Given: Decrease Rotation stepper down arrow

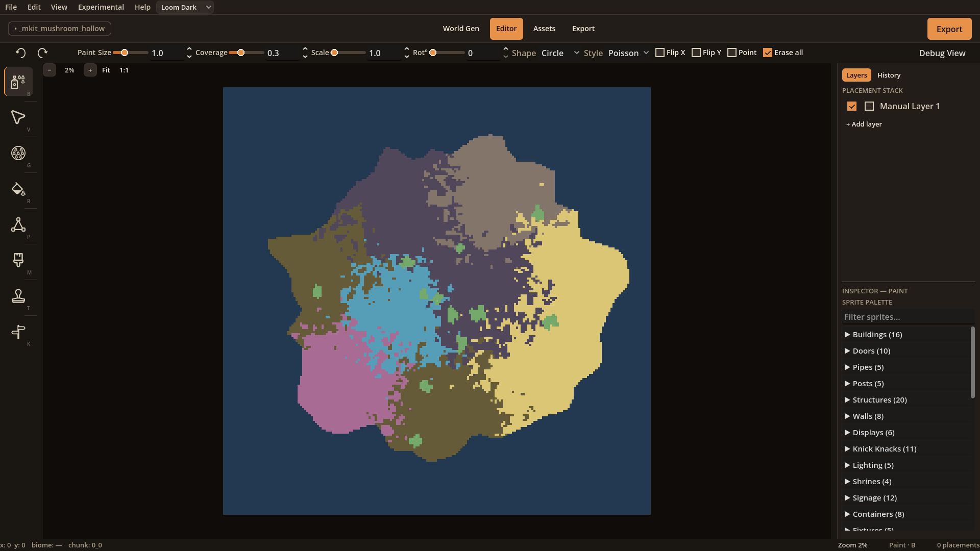Looking at the screenshot, I should tap(506, 56).
